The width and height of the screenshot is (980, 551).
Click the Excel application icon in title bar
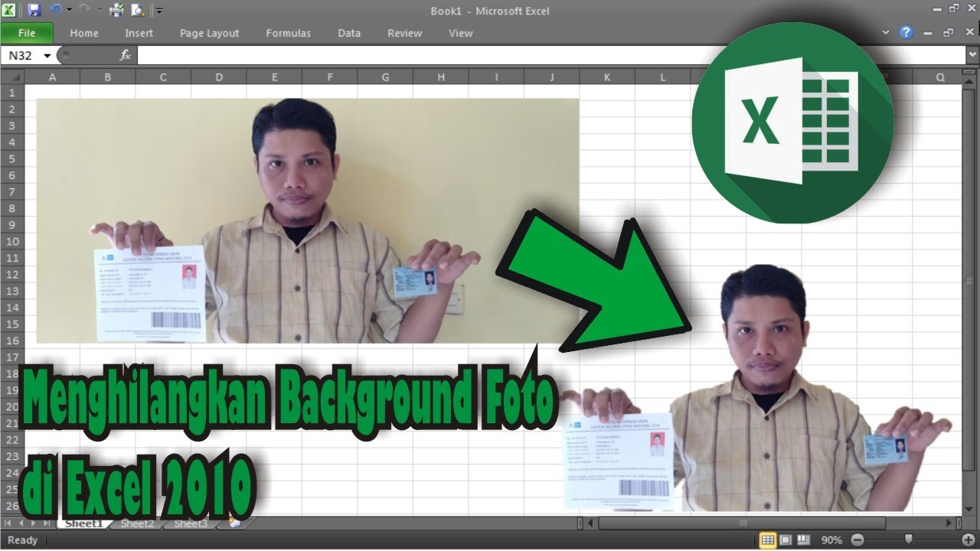9,10
